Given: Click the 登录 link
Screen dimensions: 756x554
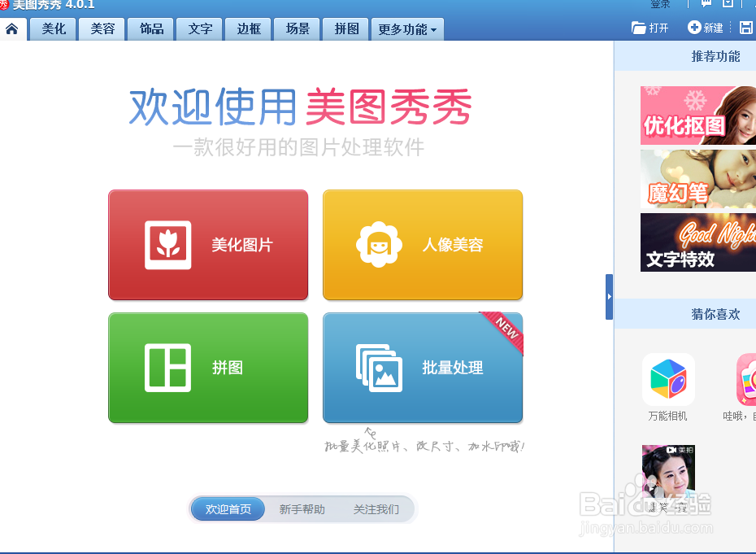Looking at the screenshot, I should click(660, 4).
